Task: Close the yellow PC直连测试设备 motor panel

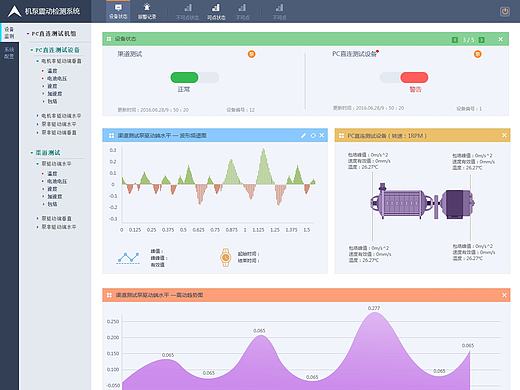Action: coord(504,135)
